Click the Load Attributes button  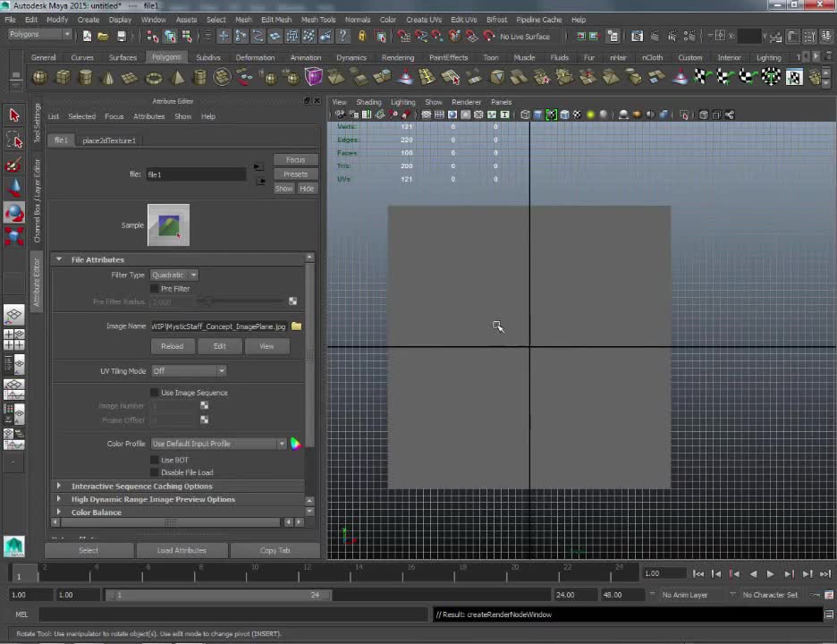[x=182, y=550]
